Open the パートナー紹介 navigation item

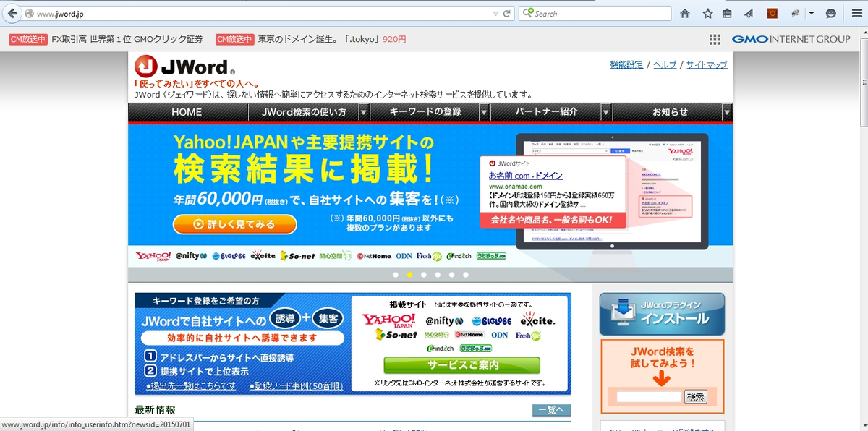pos(546,112)
